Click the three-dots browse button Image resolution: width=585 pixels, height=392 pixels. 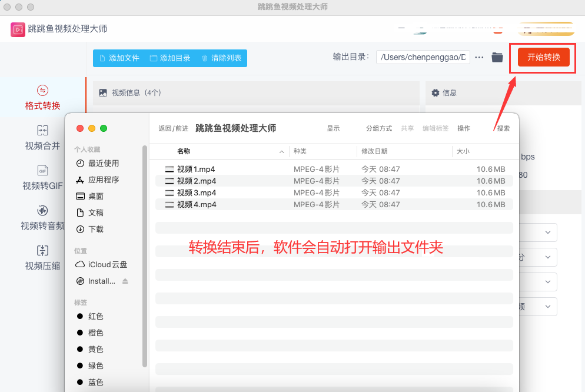[x=480, y=58]
